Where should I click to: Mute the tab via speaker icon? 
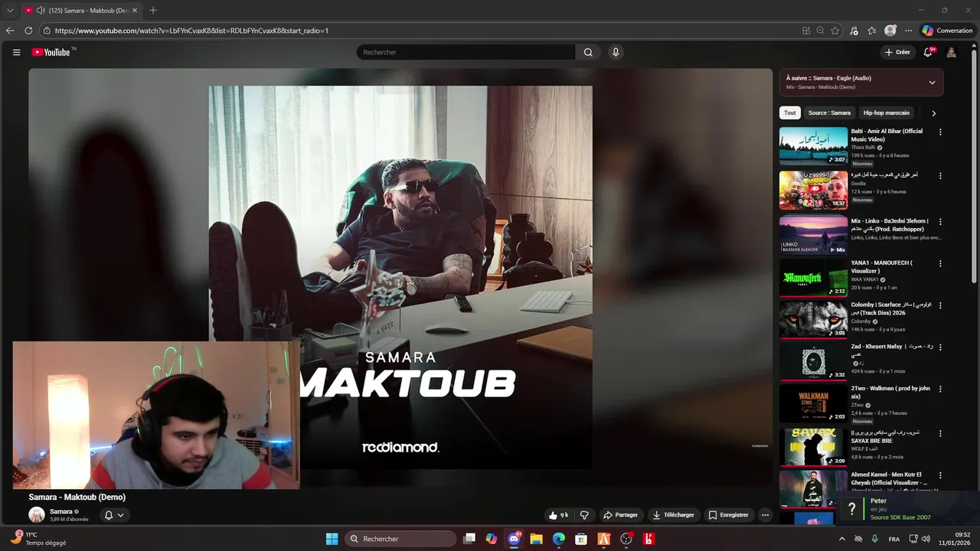(x=40, y=10)
